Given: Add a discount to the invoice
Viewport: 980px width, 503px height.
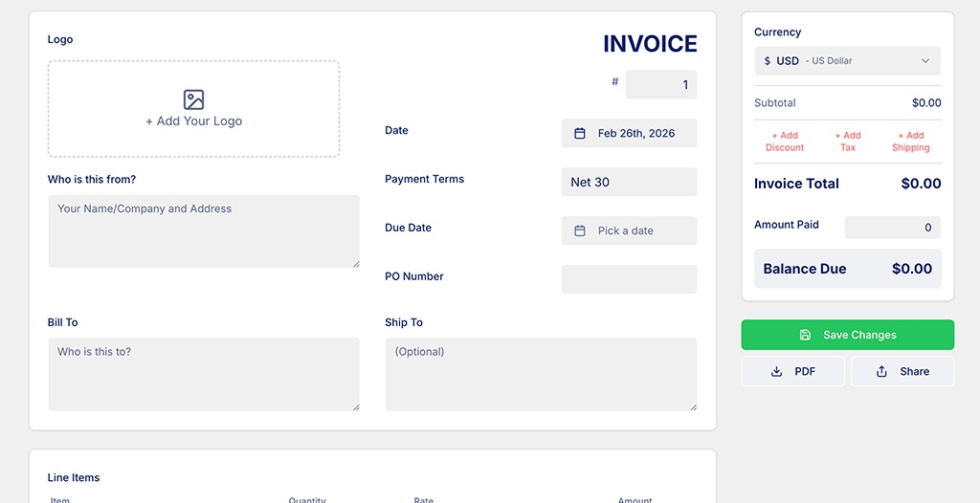Looking at the screenshot, I should click(785, 142).
